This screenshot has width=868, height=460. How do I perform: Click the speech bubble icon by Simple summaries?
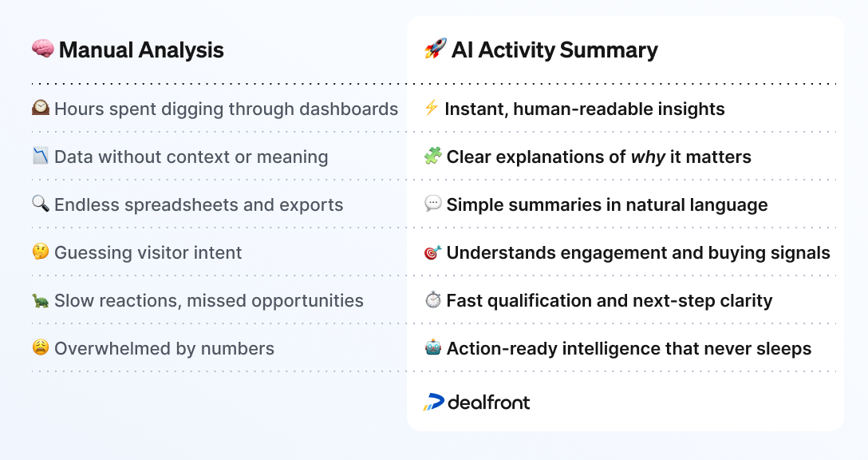tap(433, 204)
